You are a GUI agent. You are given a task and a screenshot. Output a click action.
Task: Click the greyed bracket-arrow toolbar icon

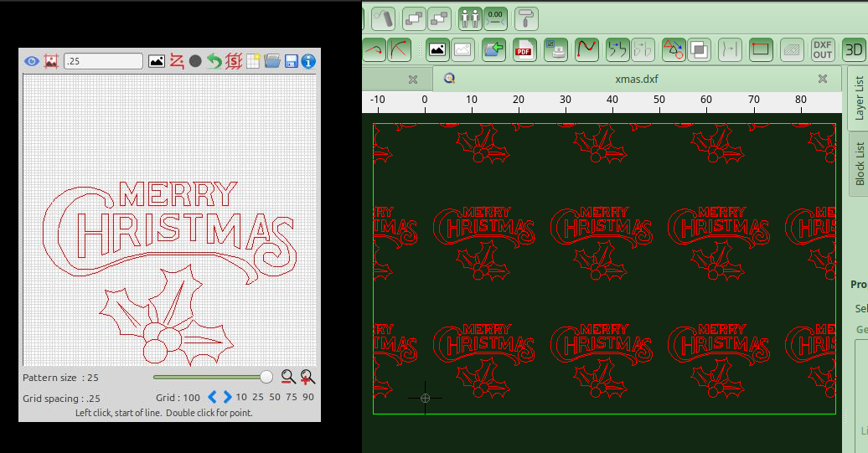(x=730, y=49)
